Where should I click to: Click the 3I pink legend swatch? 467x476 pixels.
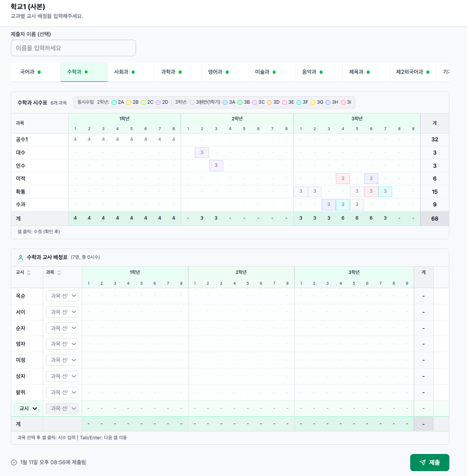[x=343, y=102]
